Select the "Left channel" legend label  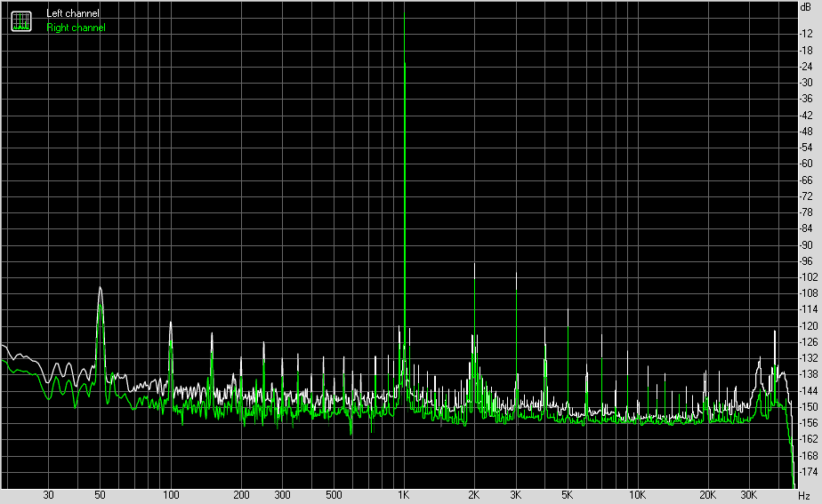click(72, 13)
